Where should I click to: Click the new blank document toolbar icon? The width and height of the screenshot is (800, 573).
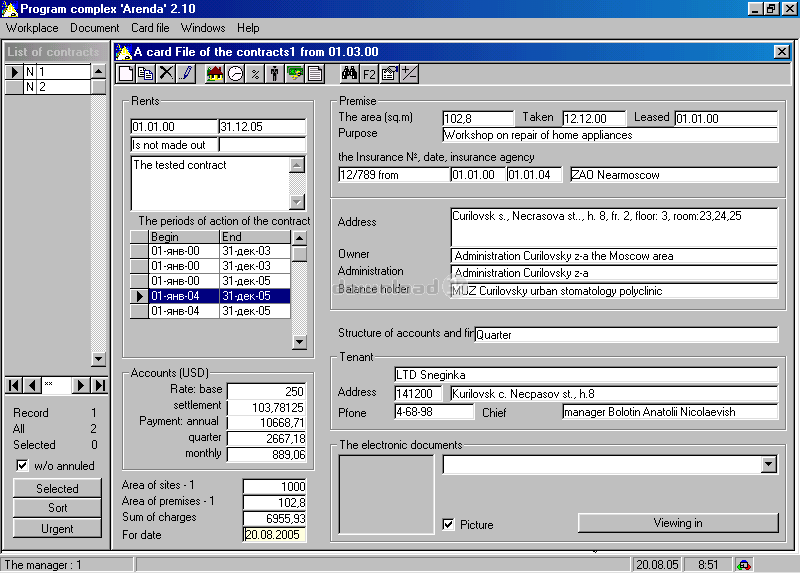[126, 74]
